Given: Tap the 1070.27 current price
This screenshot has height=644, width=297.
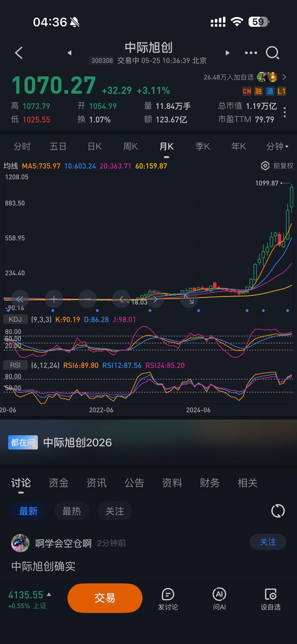Looking at the screenshot, I should pyautogui.click(x=54, y=86).
